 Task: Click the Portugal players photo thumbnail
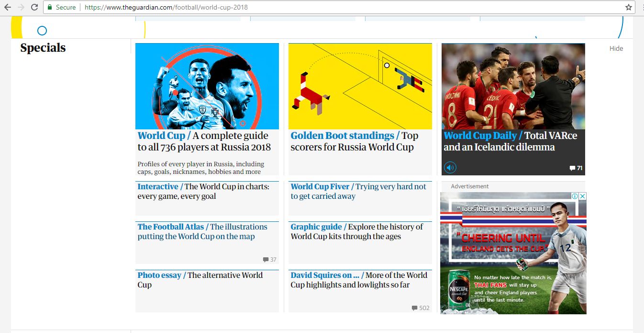click(513, 86)
